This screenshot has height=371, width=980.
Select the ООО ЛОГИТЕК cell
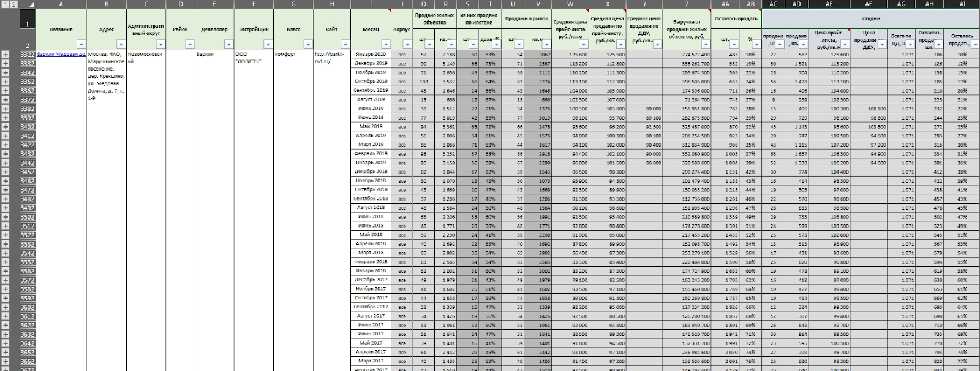point(254,58)
